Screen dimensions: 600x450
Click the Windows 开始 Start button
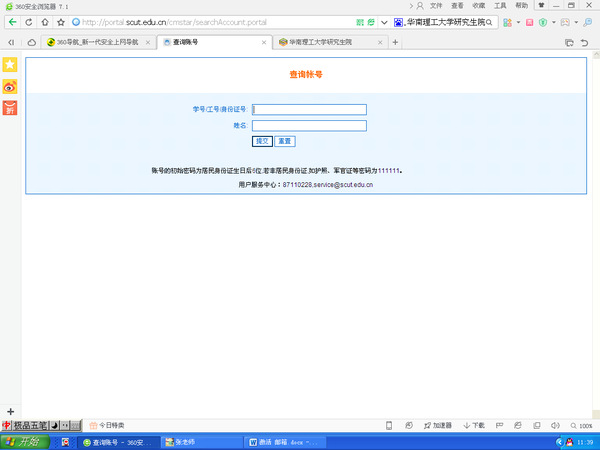[23, 441]
